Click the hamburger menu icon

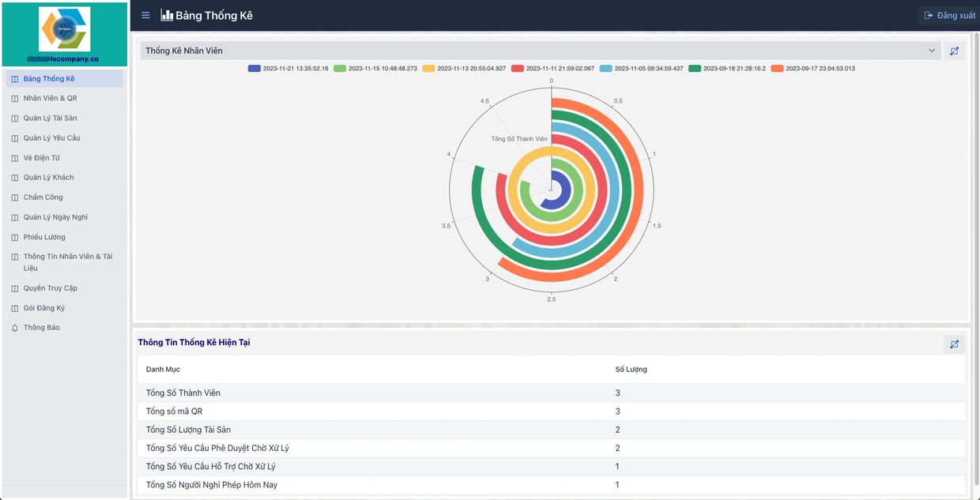pos(145,16)
